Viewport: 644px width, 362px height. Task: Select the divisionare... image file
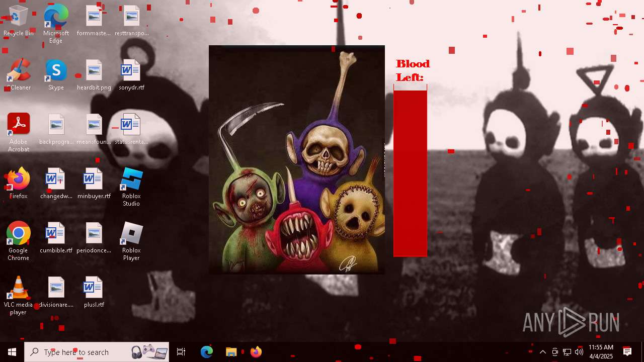click(56, 292)
